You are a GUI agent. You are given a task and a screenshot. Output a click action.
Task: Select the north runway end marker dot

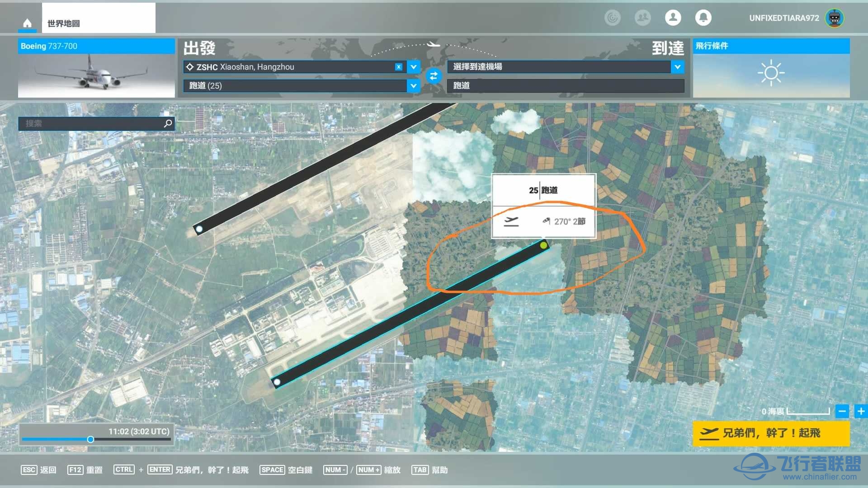199,229
